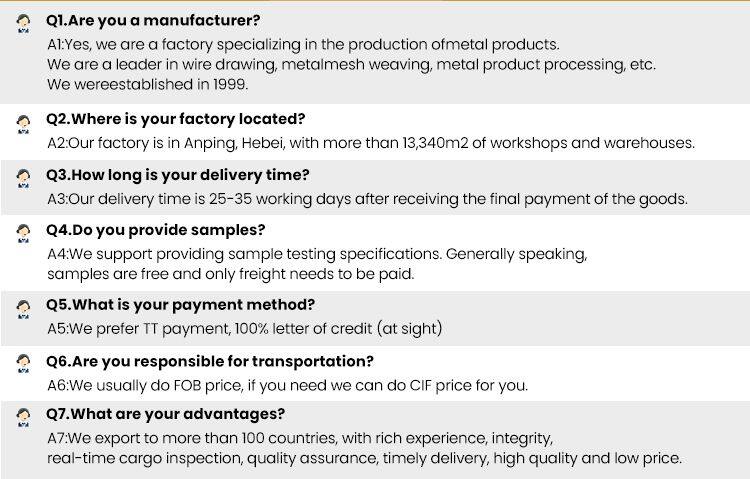Click the "Do you provide samples?" heading
This screenshot has height=479, width=750.
pyautogui.click(x=156, y=230)
